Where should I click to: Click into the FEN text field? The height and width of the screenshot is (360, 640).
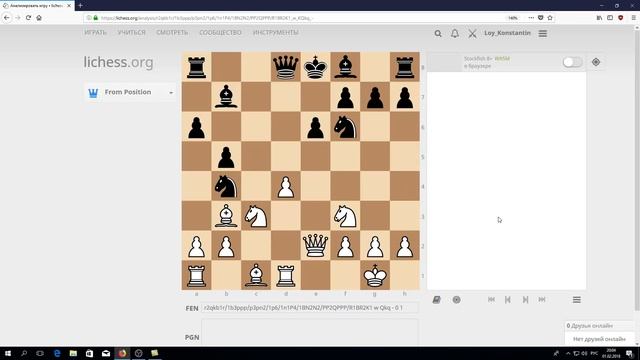tap(310, 308)
